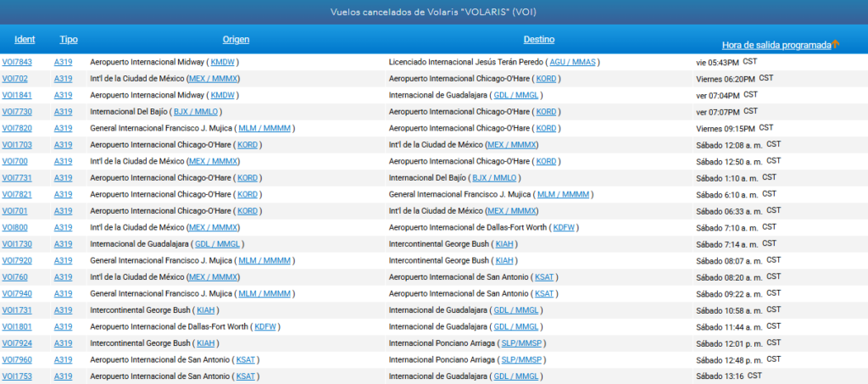This screenshot has height=384, width=868.
Task: Open KMDW origin airport for VOI7843
Action: pos(224,62)
